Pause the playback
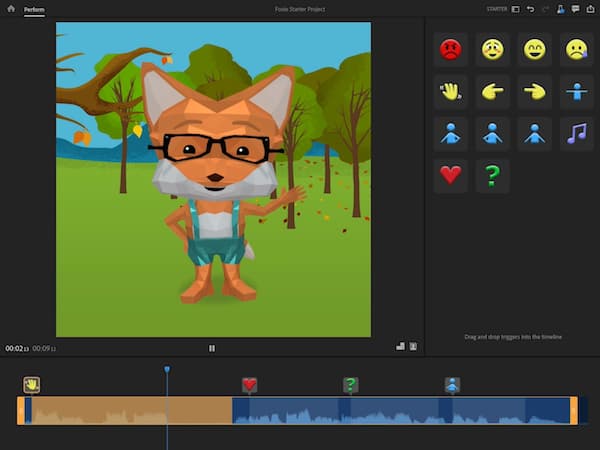Image resolution: width=600 pixels, height=450 pixels. click(212, 348)
